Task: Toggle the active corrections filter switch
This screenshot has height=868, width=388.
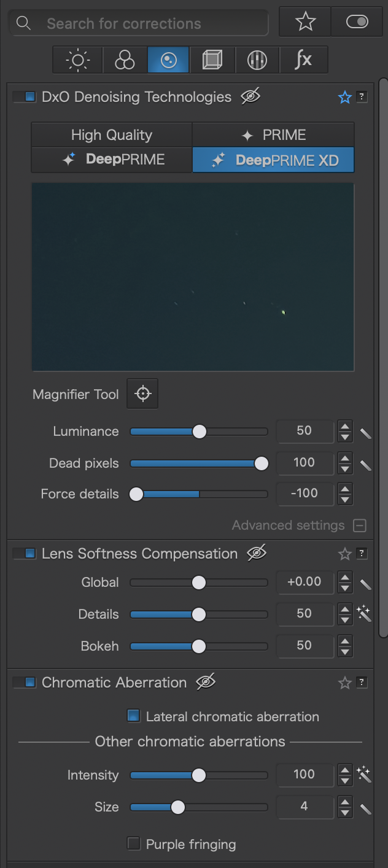Action: [x=357, y=22]
